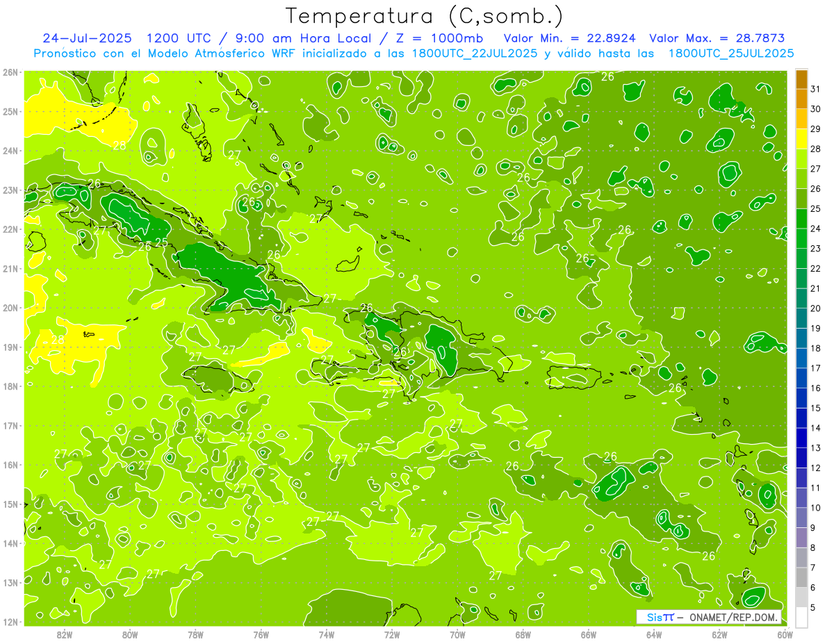Screen dimensions: 834x644
Task: Click the 24N latitude axis label
Action: coord(10,151)
